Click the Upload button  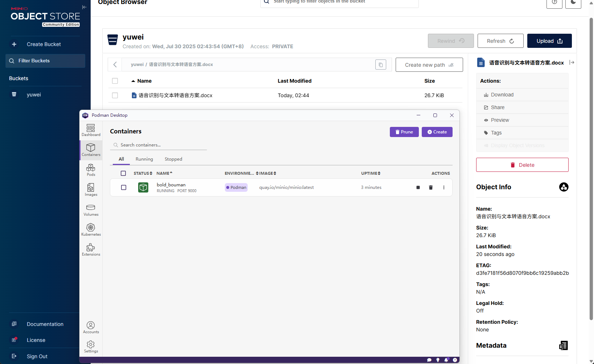point(549,41)
